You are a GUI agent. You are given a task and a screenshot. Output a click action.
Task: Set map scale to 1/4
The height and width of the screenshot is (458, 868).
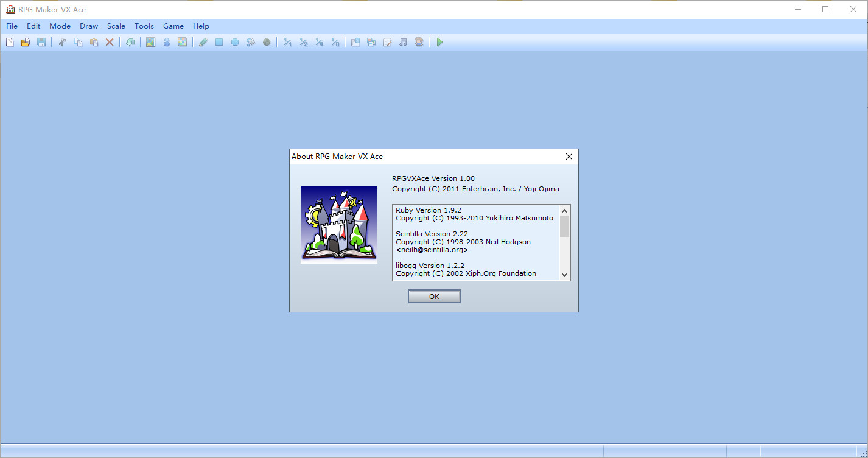tap(319, 42)
